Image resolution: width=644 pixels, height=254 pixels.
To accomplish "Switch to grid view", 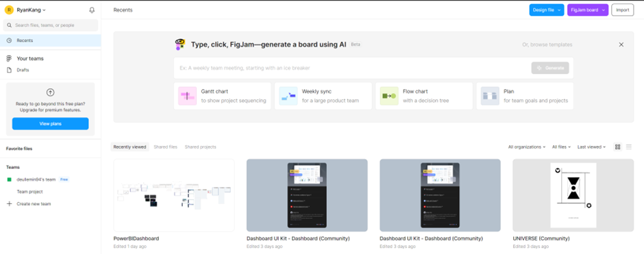I will point(617,147).
